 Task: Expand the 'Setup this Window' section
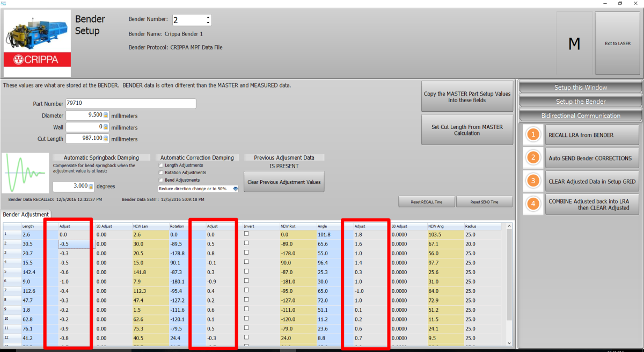(581, 88)
